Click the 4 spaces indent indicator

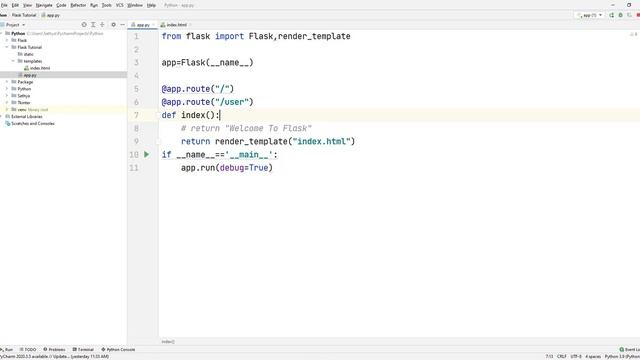pyautogui.click(x=593, y=356)
